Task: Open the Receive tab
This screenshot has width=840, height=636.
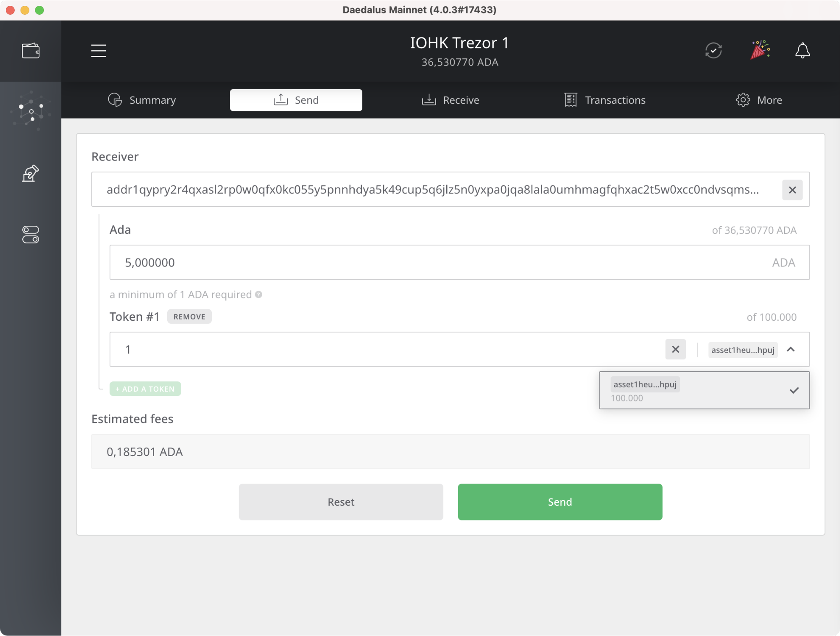Action: (450, 100)
